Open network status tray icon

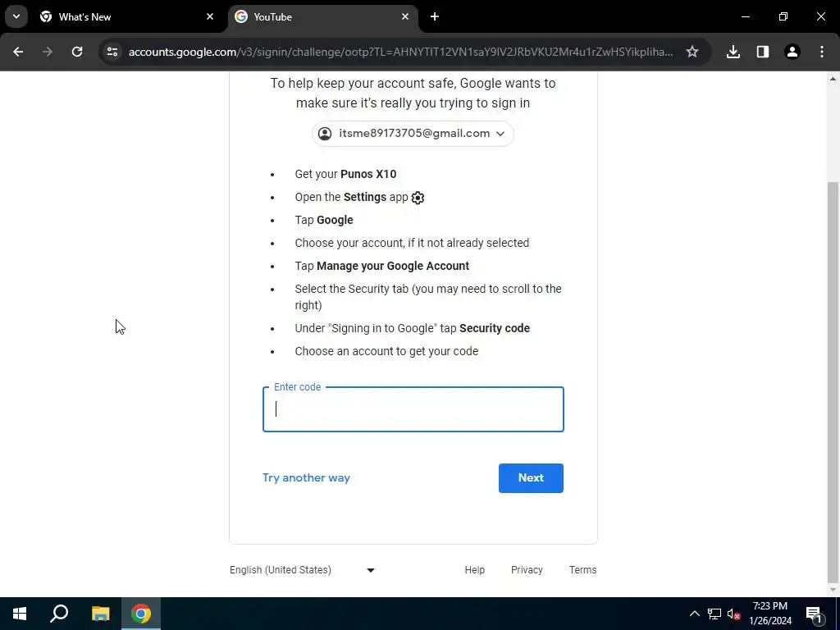pos(714,614)
